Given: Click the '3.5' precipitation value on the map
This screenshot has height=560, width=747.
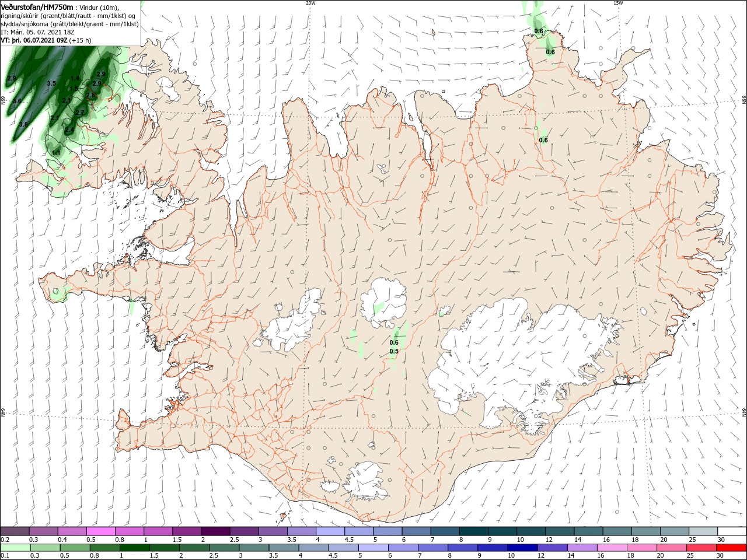Looking at the screenshot, I should (51, 83).
